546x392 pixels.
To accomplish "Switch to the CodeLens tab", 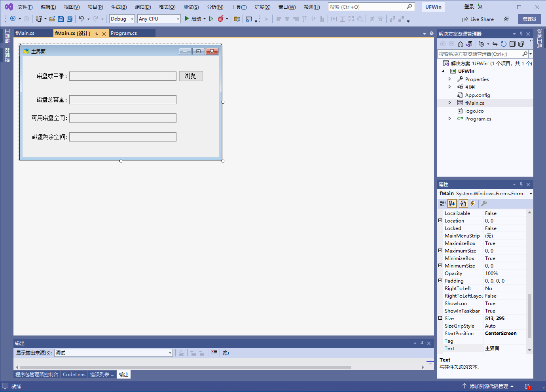I will pos(74,375).
